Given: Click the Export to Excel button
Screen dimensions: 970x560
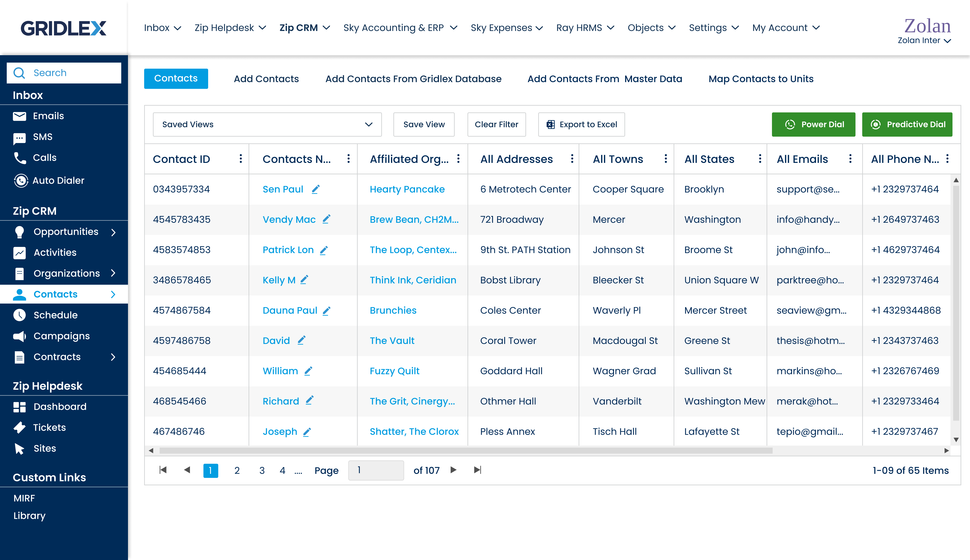Looking at the screenshot, I should point(581,124).
